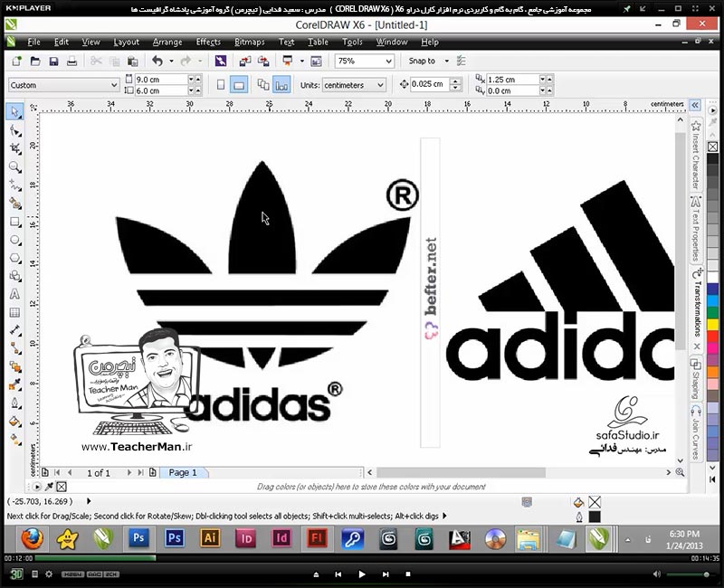Open the Effects menu
724x588 pixels.
(208, 42)
